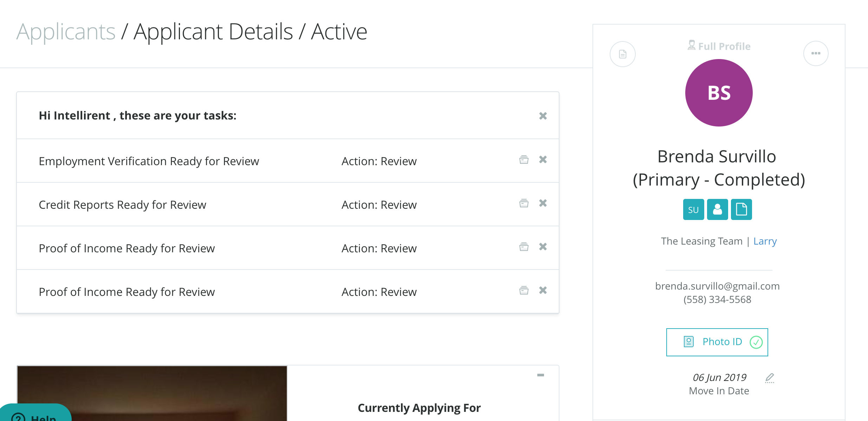Open the Full Profile link
Image resolution: width=868 pixels, height=421 pixels.
(719, 46)
